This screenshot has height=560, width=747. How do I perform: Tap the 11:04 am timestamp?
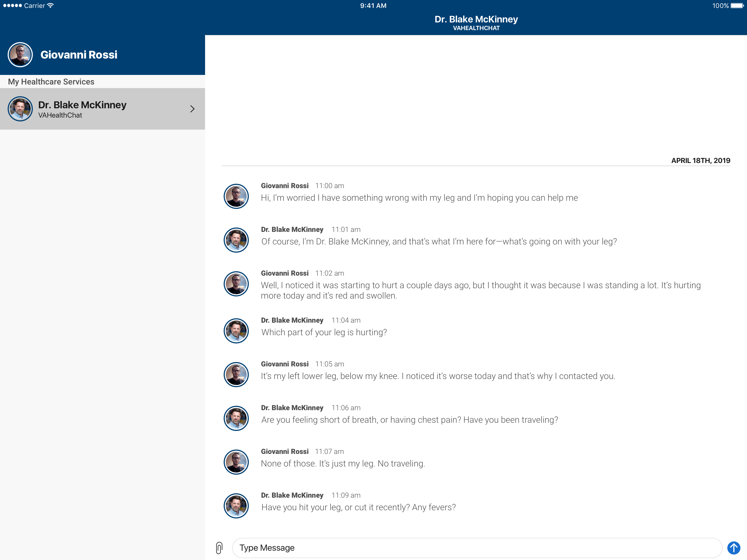(x=346, y=320)
